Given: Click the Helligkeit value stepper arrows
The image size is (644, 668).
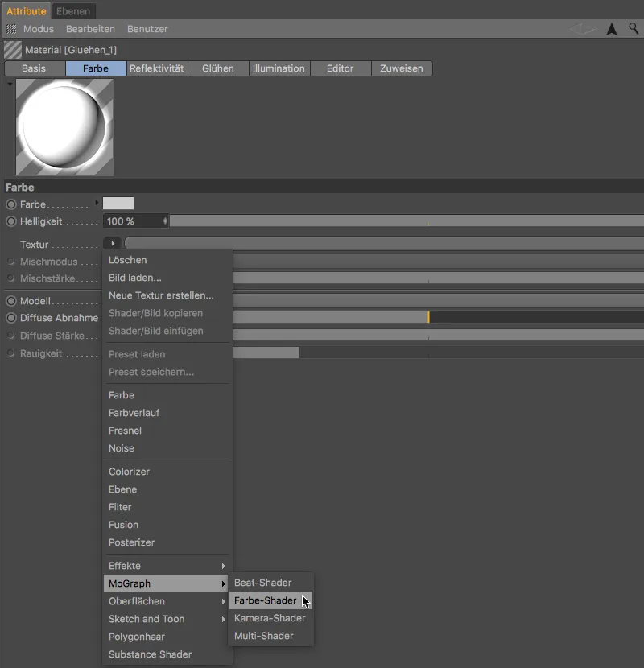Looking at the screenshot, I should pyautogui.click(x=165, y=221).
